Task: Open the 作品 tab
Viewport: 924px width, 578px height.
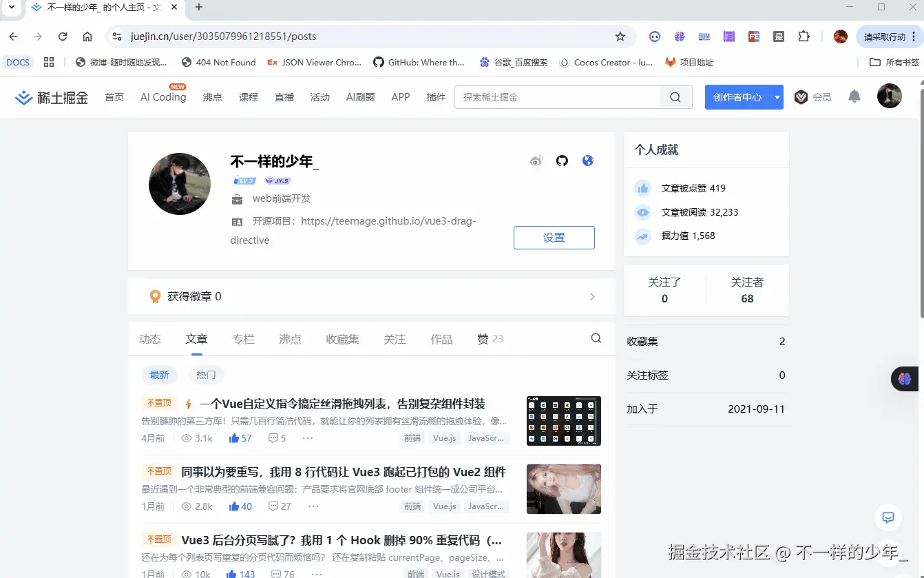Action: 441,339
